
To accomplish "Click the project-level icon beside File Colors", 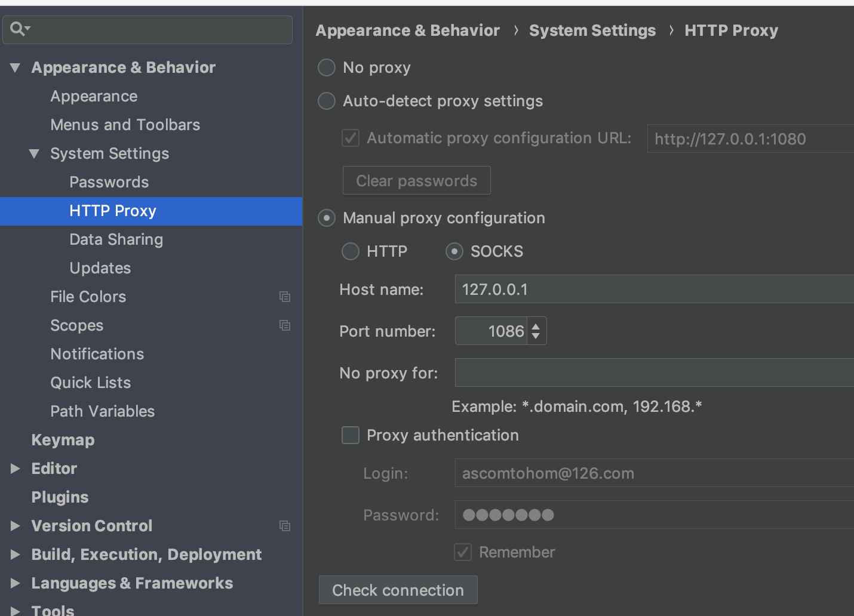I will [x=285, y=297].
